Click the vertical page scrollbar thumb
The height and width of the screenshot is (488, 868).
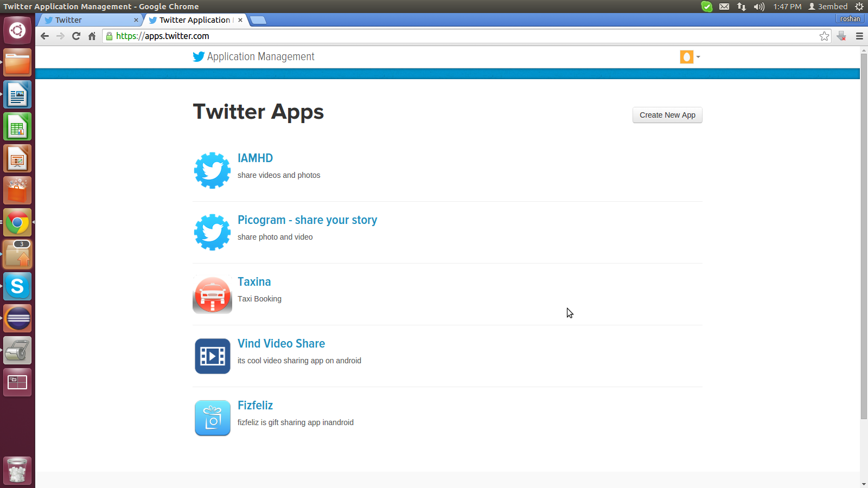point(864,236)
